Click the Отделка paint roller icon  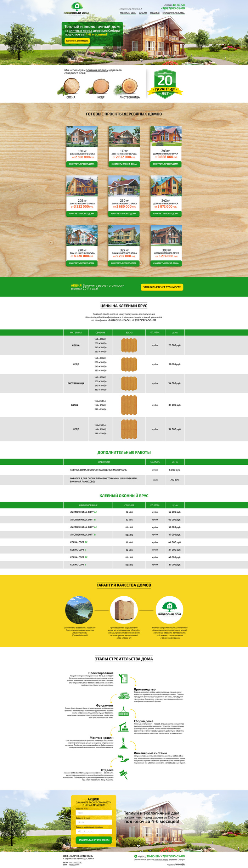coord(123,774)
